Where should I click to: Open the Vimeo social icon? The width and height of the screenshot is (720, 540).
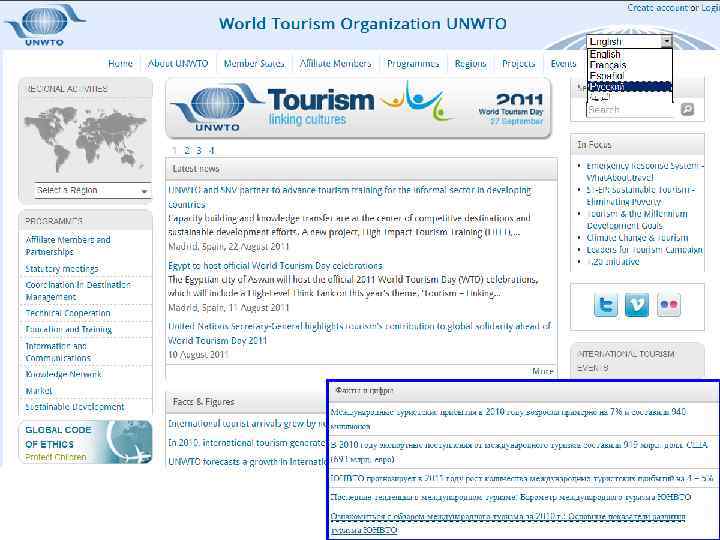pyautogui.click(x=637, y=304)
